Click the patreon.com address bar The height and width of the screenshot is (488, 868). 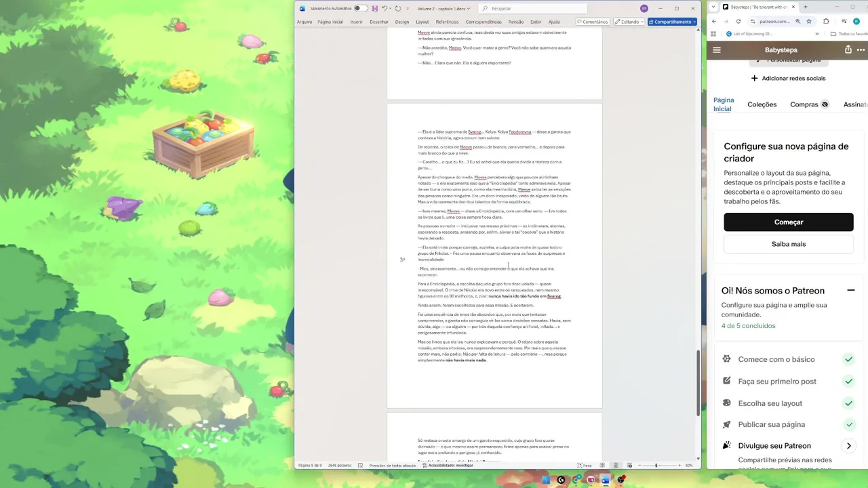click(774, 22)
